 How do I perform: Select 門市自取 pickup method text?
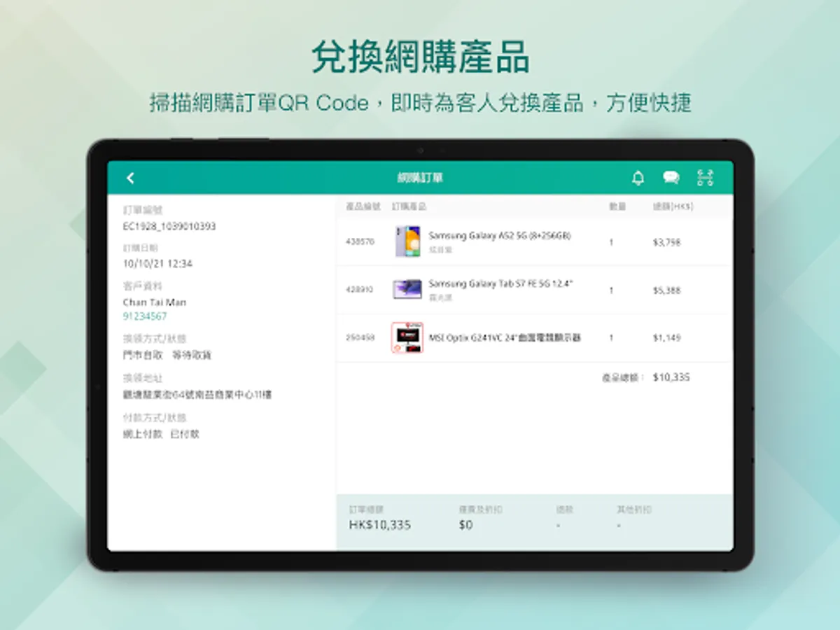143,356
